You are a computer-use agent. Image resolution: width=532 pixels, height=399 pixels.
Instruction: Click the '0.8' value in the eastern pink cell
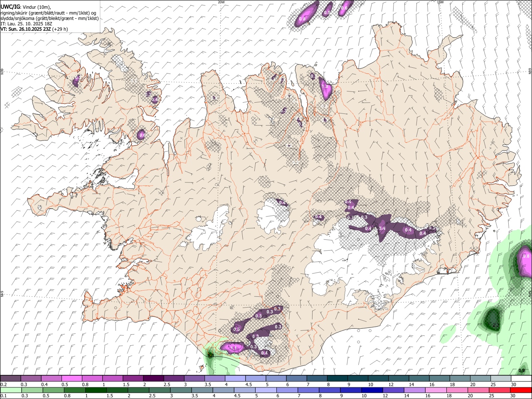526,256
